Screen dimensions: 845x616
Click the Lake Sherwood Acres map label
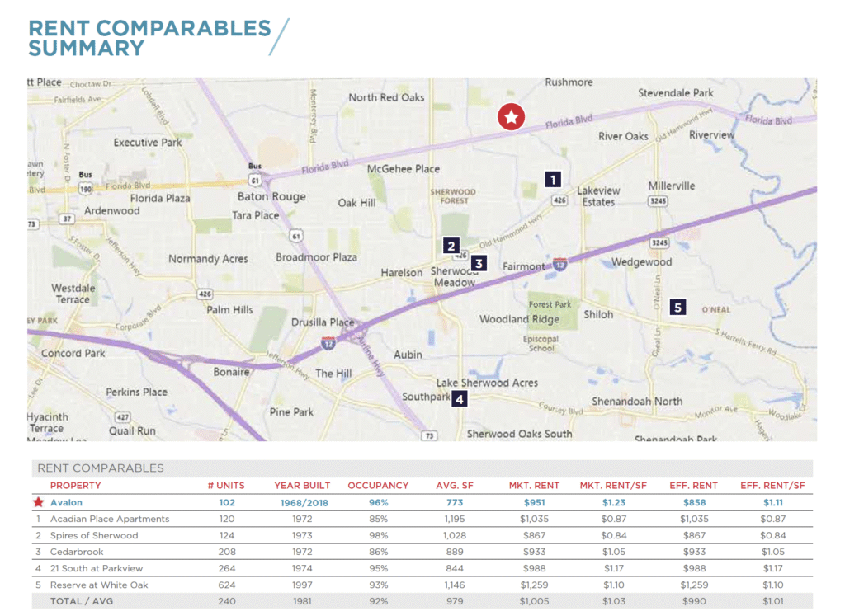point(487,383)
